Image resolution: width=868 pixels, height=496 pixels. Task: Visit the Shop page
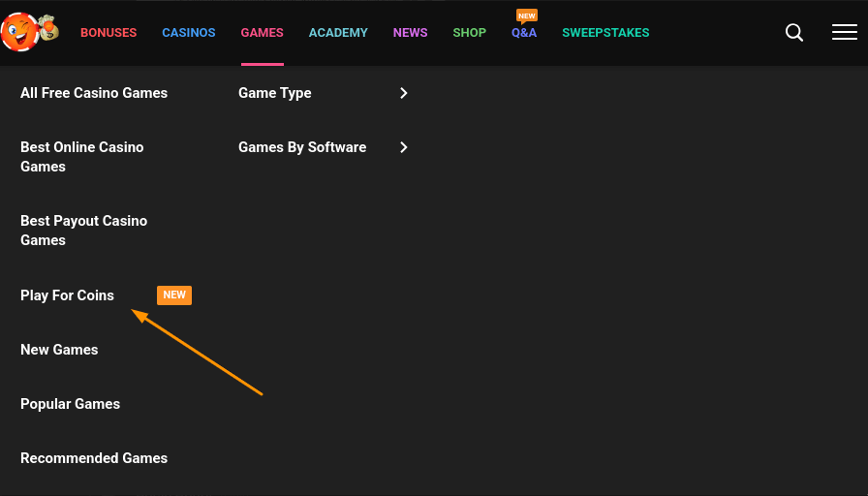469,33
